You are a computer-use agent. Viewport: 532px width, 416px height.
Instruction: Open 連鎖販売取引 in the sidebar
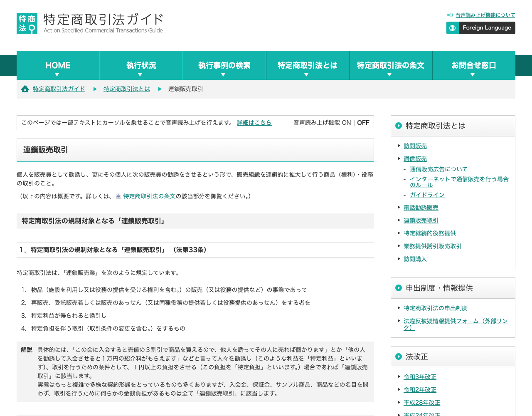tap(421, 220)
